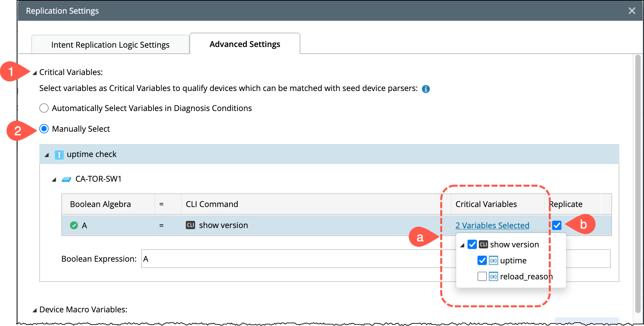This screenshot has width=644, height=326.
Task: Click the variable icon next to uptime
Action: (x=493, y=261)
